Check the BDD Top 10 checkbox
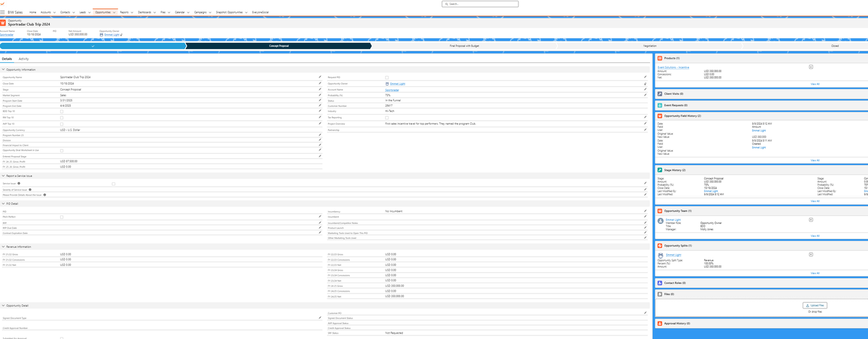This screenshot has width=868, height=339. (61, 112)
